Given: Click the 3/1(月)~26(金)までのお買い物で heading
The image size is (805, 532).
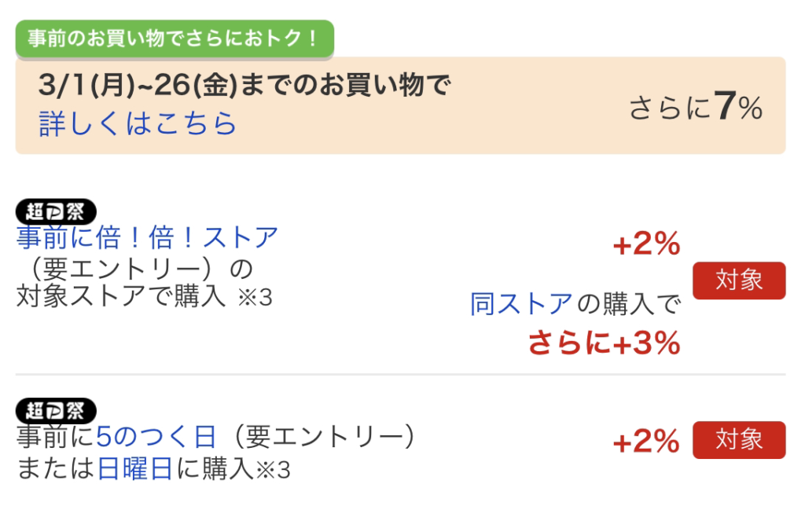Looking at the screenshot, I should 244,85.
